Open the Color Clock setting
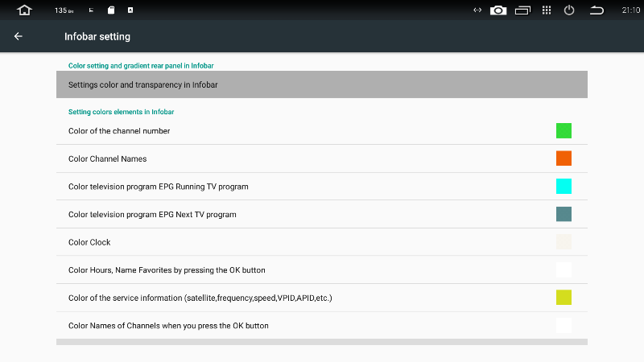Image resolution: width=644 pixels, height=362 pixels. pyautogui.click(x=321, y=242)
